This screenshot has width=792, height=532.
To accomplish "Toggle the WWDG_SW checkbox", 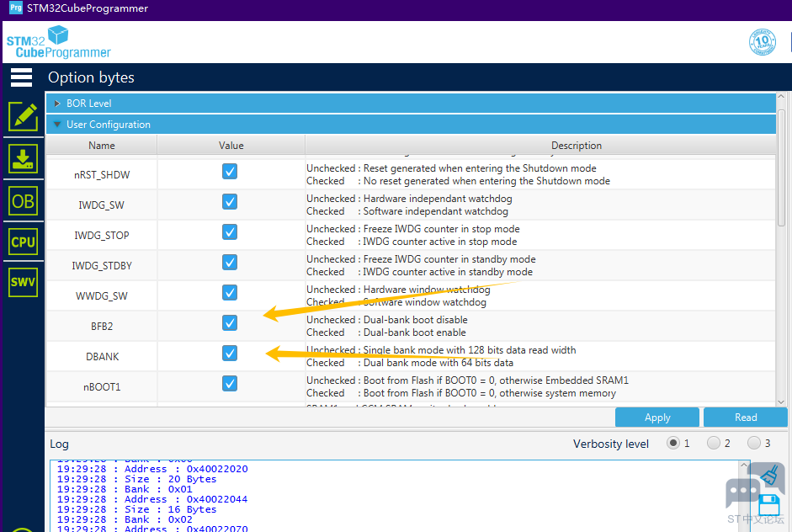I will click(x=230, y=293).
